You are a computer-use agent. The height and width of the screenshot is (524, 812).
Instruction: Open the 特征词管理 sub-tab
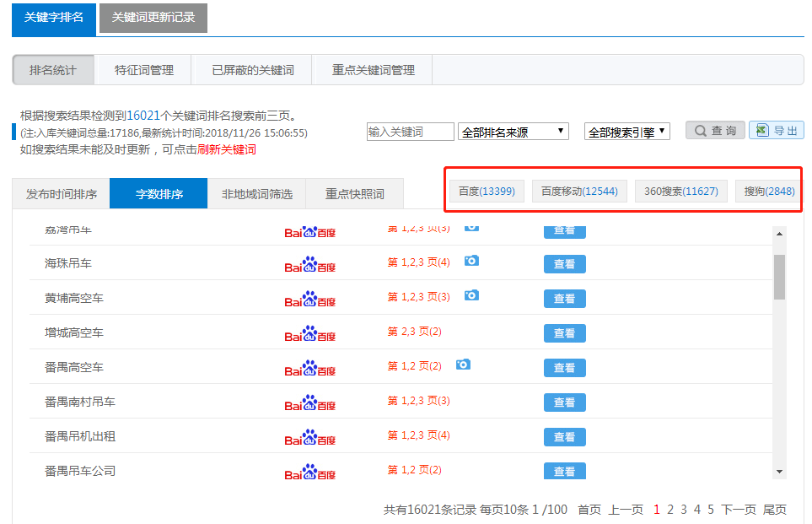[x=143, y=70]
